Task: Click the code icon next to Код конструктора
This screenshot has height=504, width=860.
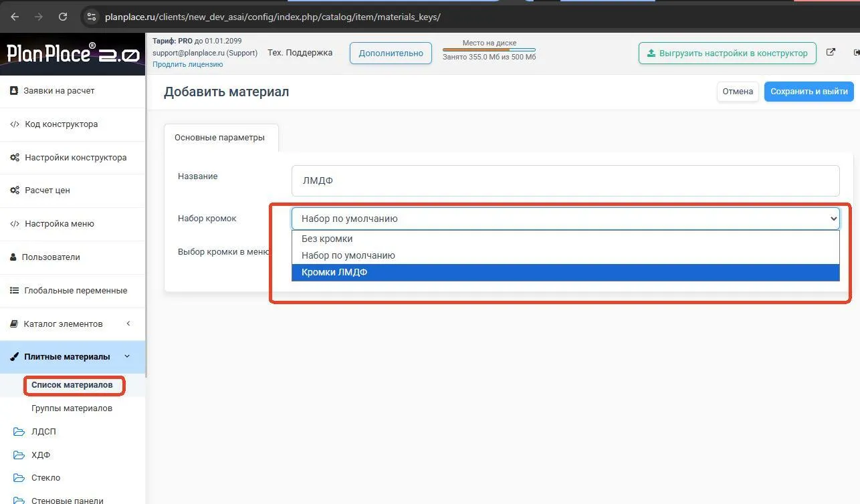Action: click(x=15, y=124)
